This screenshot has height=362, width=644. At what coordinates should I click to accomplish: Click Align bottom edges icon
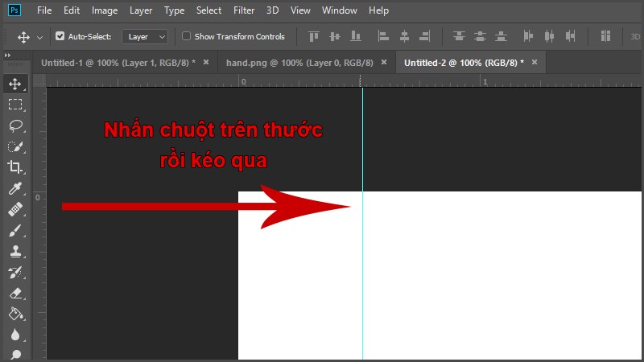pyautogui.click(x=356, y=36)
